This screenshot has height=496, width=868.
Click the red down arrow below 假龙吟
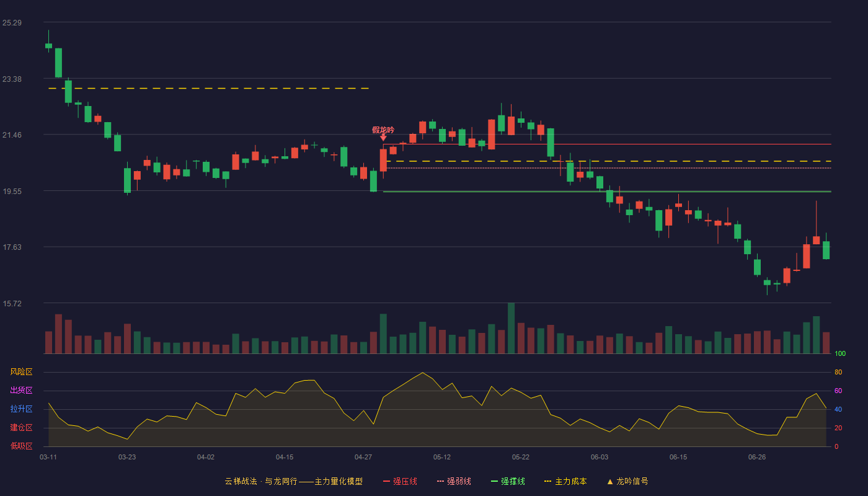383,138
